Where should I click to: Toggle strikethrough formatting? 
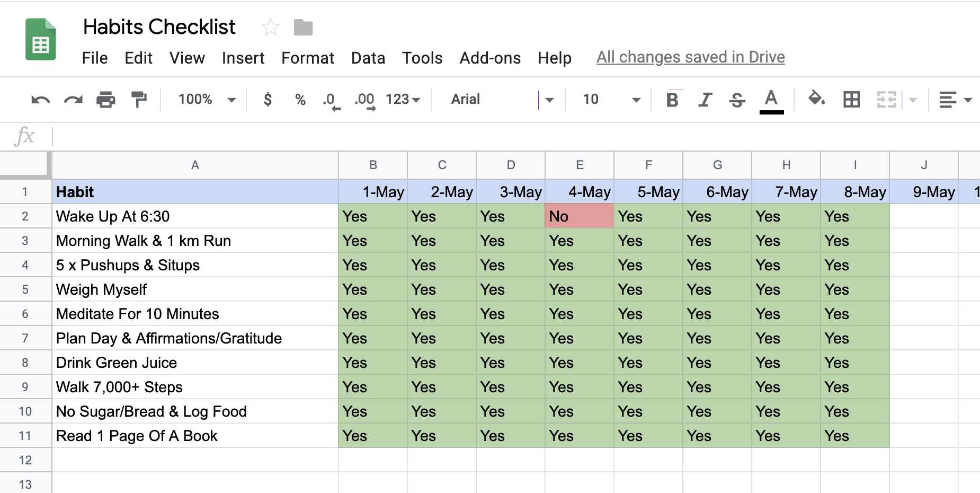737,100
